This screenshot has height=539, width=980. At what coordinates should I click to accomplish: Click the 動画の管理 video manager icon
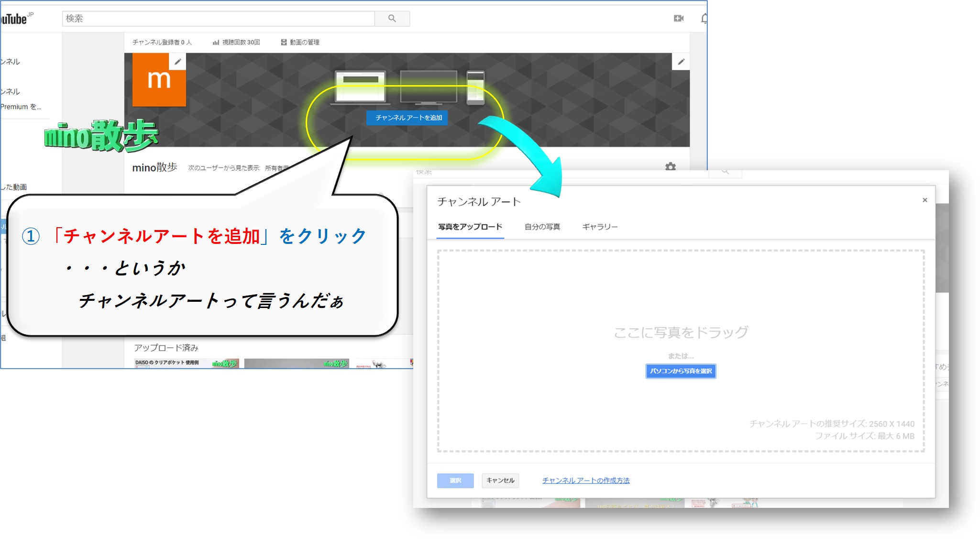[x=284, y=42]
